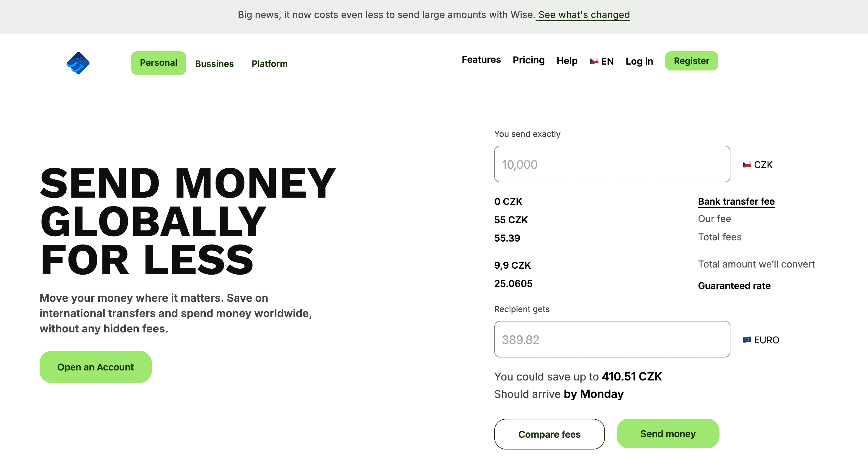Click the Open an Account button
Screen dimensions: 868x466
(x=95, y=367)
